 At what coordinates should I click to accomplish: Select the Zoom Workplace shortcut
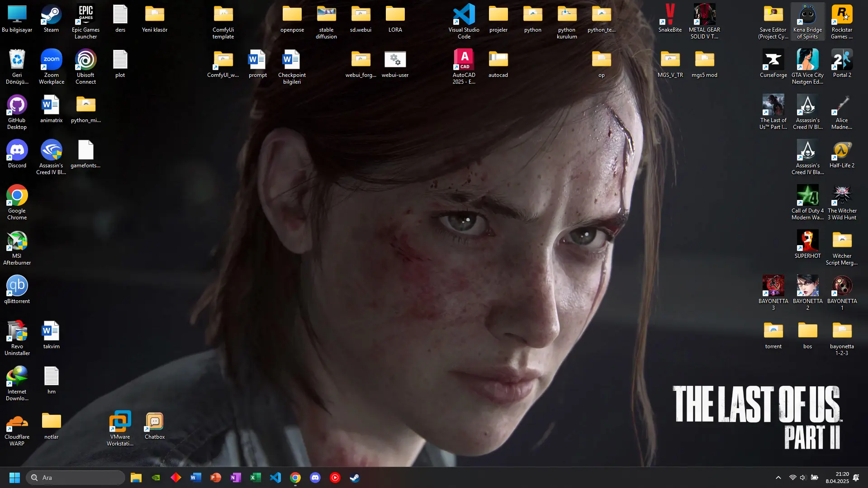point(51,67)
